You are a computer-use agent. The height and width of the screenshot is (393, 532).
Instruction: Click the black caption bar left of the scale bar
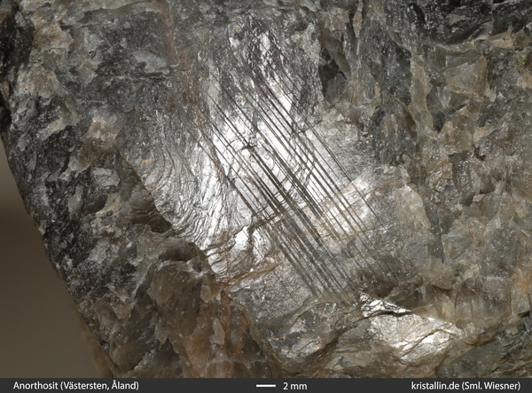click(x=195, y=386)
